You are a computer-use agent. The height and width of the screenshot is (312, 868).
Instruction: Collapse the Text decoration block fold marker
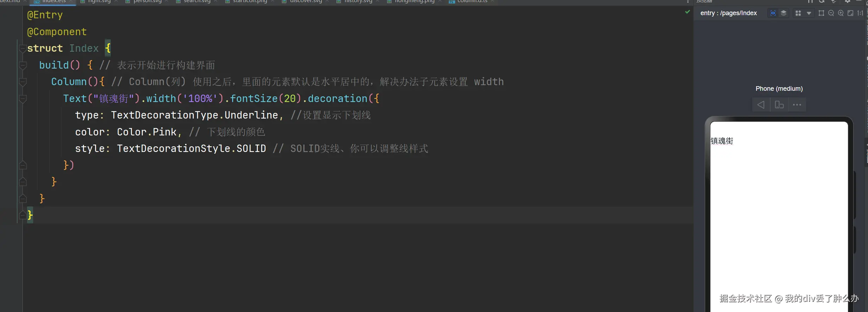tap(23, 99)
